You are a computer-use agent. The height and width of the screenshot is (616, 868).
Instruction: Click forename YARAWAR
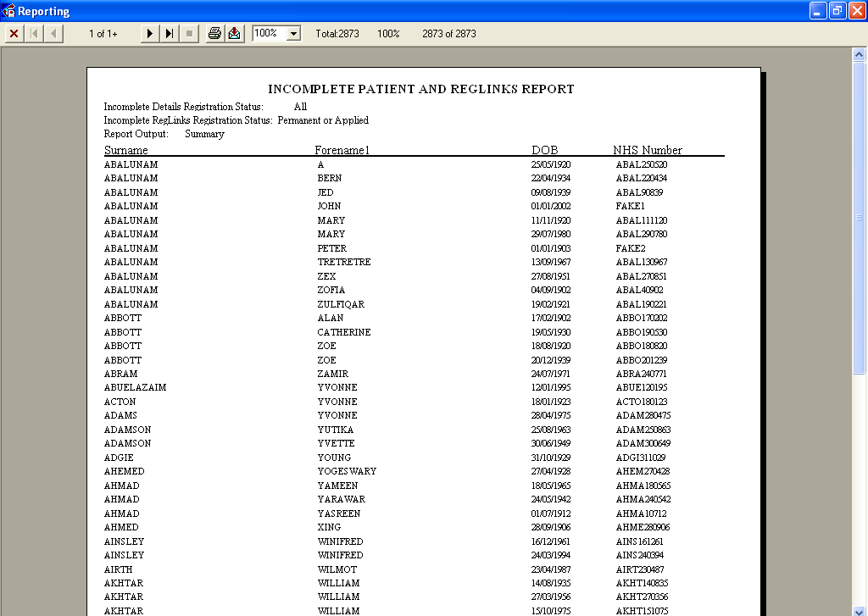click(x=341, y=499)
